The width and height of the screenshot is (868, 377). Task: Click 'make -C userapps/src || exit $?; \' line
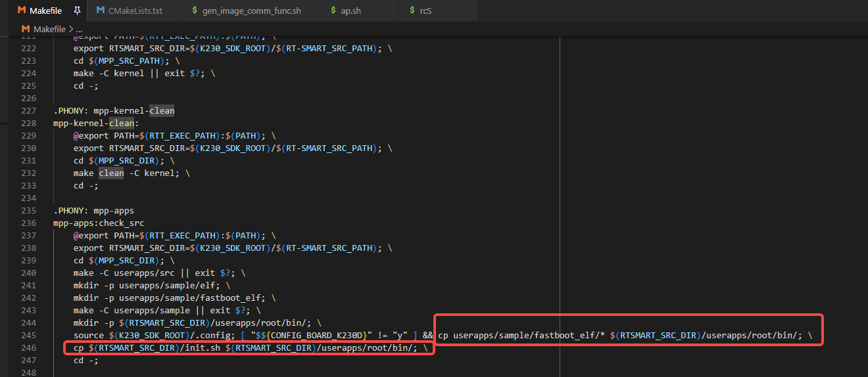pyautogui.click(x=159, y=273)
